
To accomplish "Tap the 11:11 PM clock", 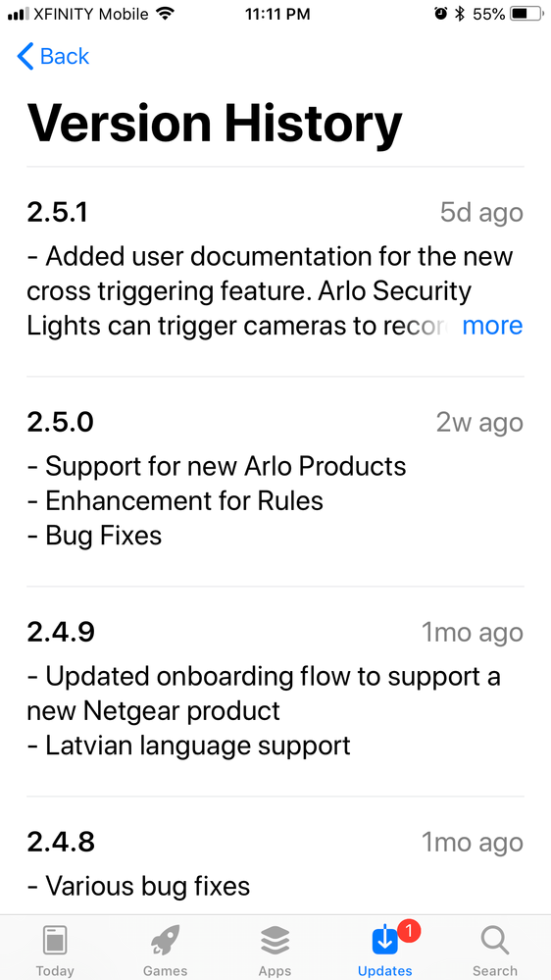I will (x=277, y=14).
